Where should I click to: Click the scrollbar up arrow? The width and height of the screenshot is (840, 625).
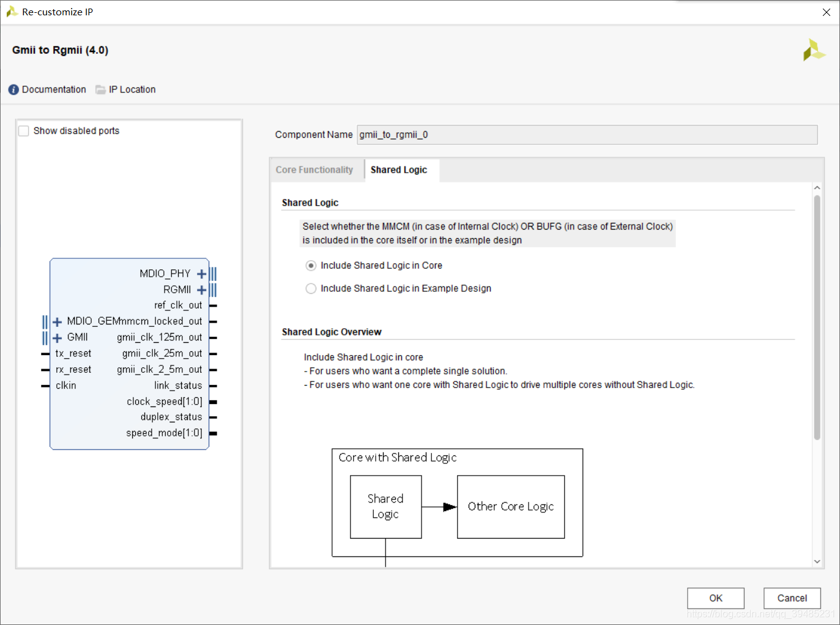pos(817,188)
